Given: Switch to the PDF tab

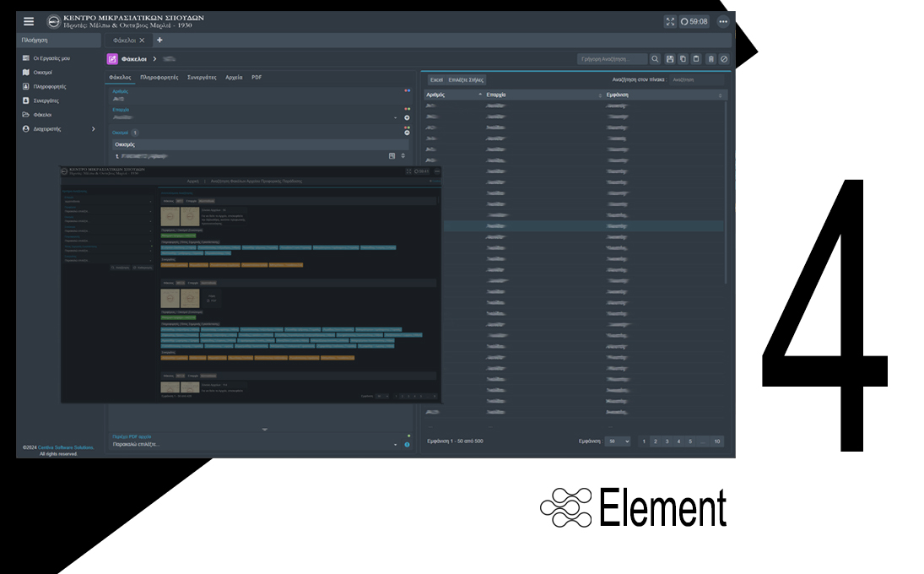Looking at the screenshot, I should coord(257,77).
